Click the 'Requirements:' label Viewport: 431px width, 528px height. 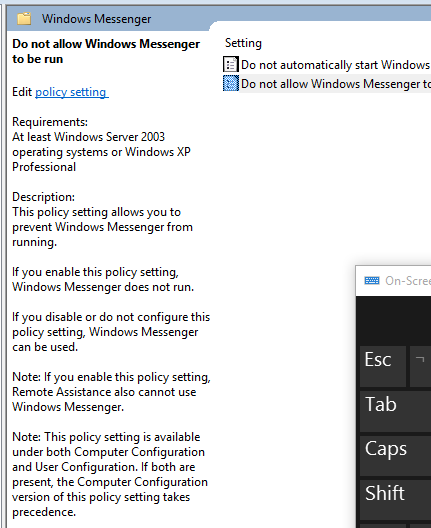point(50,122)
